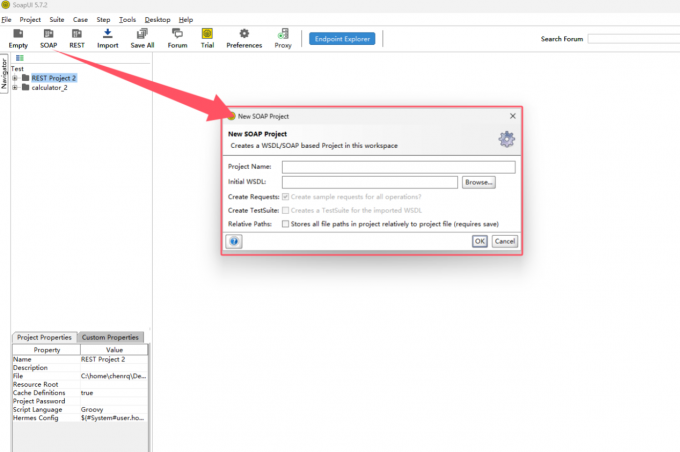Select the navigator tree view icon

point(20,58)
